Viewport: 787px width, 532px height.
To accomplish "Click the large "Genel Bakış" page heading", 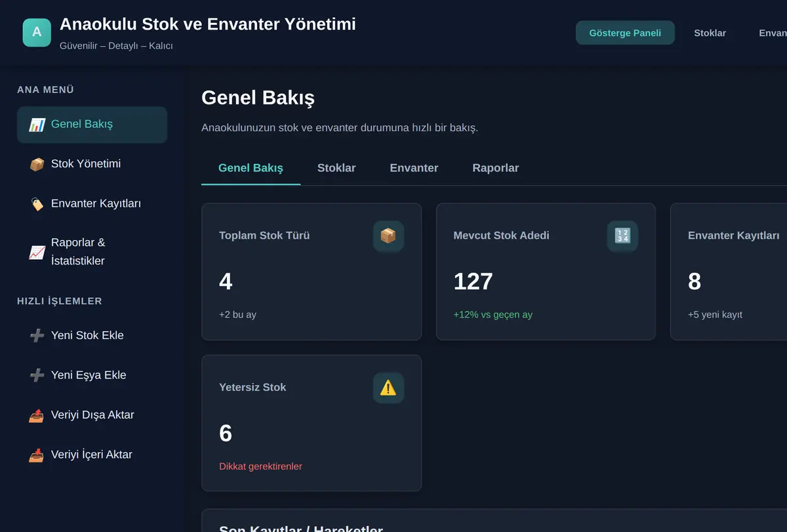I will point(258,98).
